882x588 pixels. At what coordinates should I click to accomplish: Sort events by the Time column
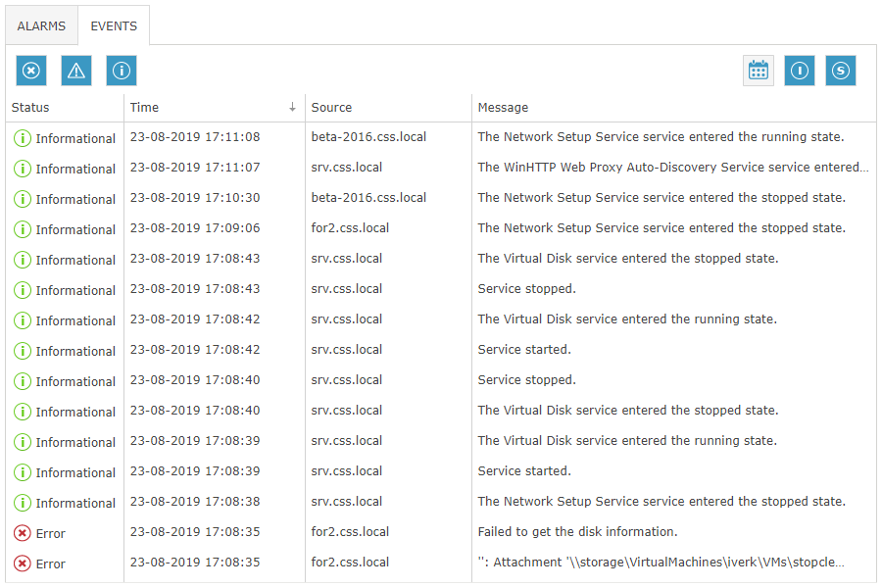point(144,108)
